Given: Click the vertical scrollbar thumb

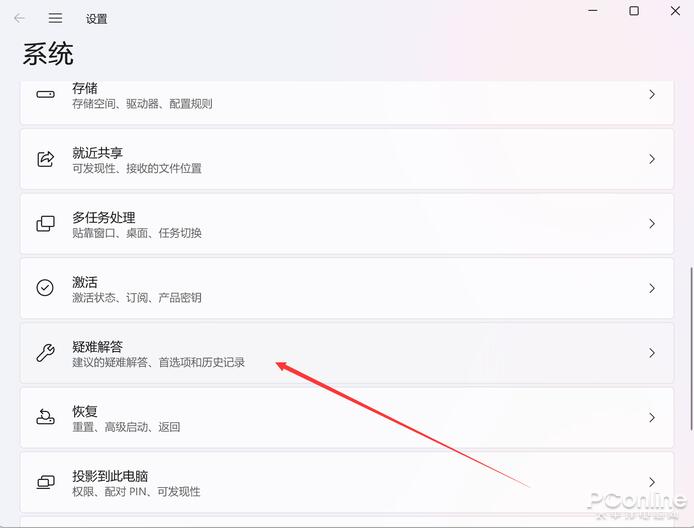Looking at the screenshot, I should 691,348.
